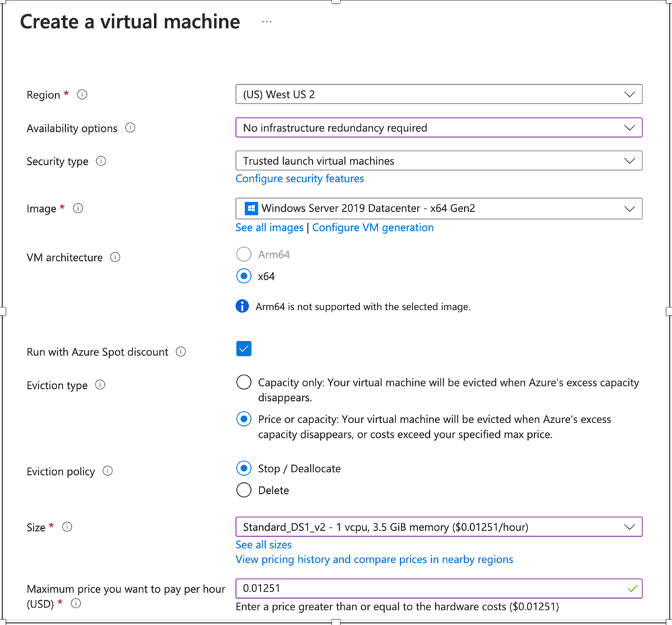Click the blue info icon for Arm64 notice

(x=242, y=306)
